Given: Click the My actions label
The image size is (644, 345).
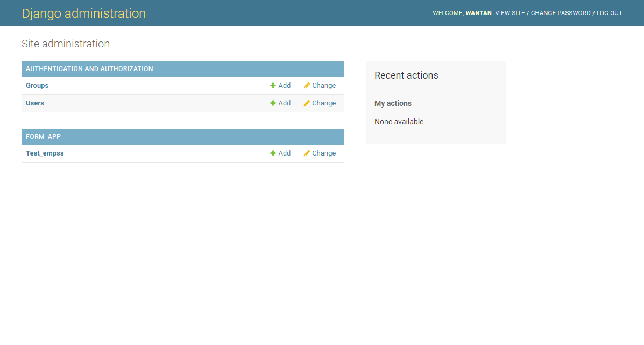Looking at the screenshot, I should (x=393, y=103).
